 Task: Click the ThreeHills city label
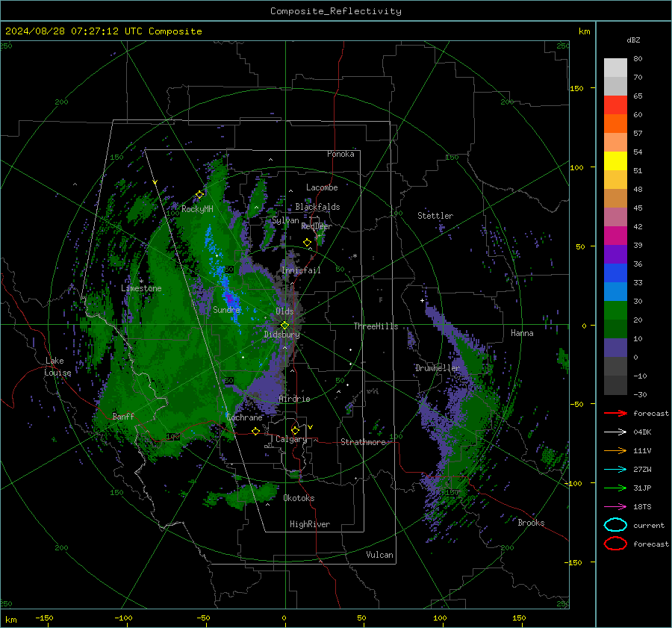(376, 326)
